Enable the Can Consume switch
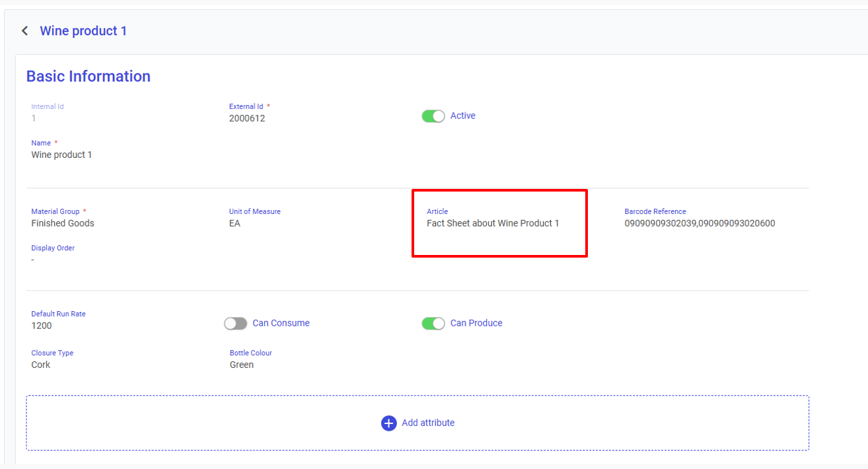868x469 pixels. (x=235, y=324)
